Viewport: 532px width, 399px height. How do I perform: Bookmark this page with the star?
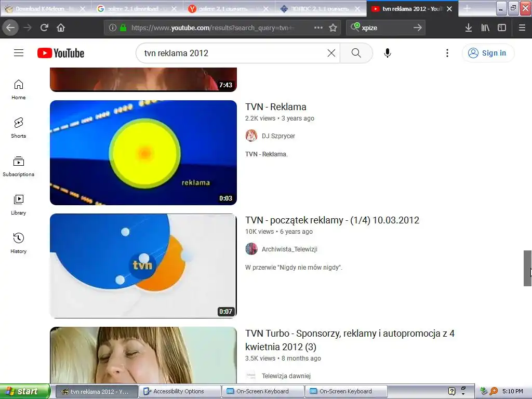click(x=333, y=28)
